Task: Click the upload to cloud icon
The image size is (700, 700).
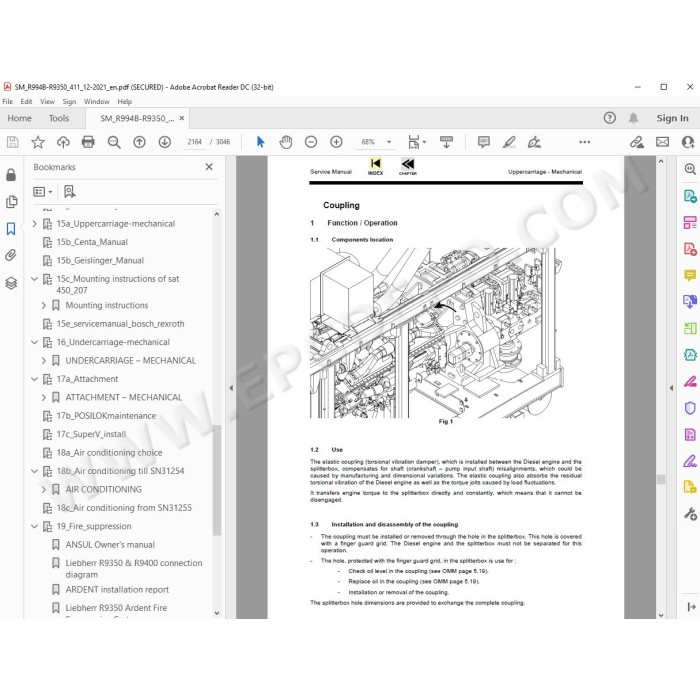Action: [63, 142]
